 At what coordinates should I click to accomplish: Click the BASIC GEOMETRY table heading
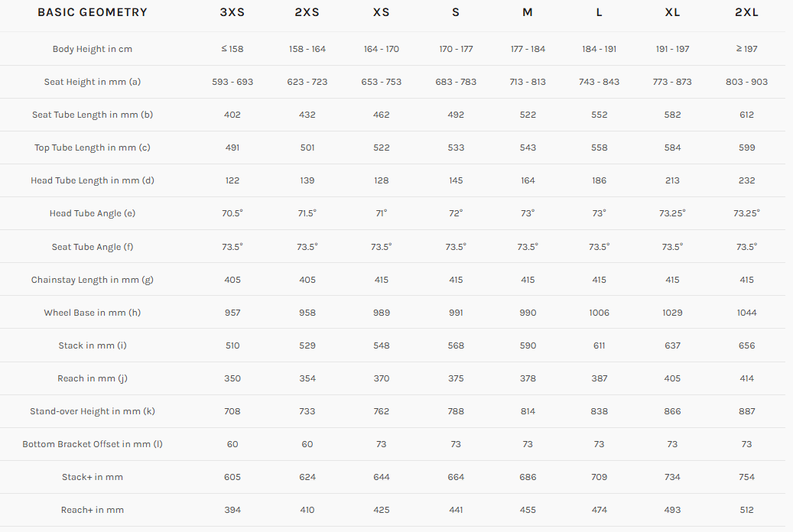pyautogui.click(x=93, y=12)
